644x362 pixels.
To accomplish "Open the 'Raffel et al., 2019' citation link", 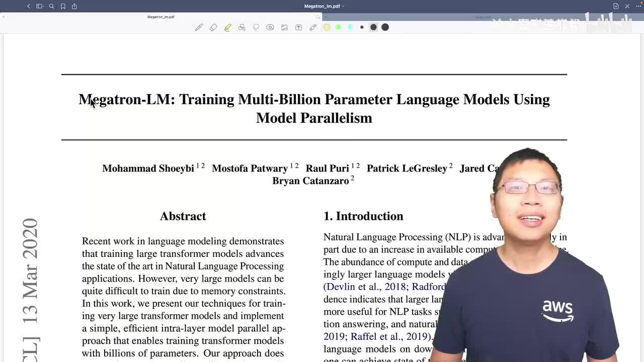I will point(390,336).
